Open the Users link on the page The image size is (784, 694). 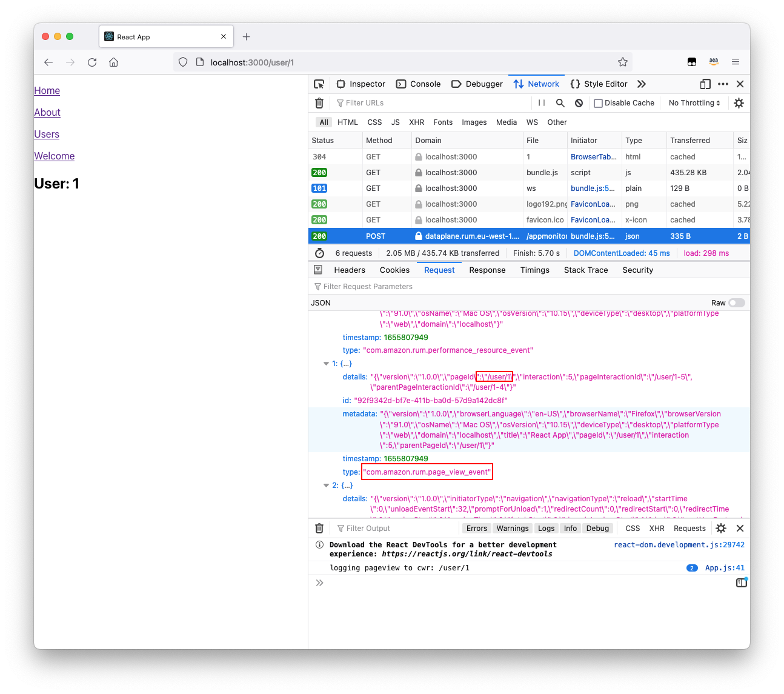pos(47,134)
